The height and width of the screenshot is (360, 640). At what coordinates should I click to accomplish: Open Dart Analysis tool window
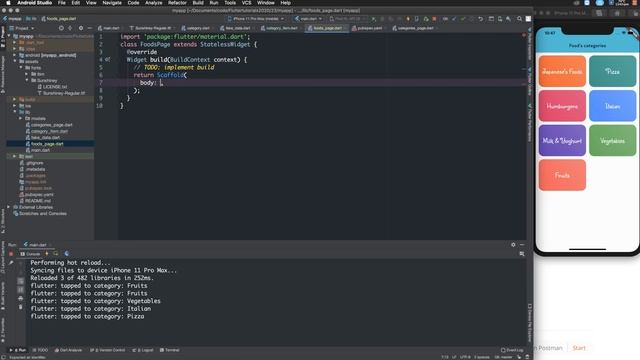[x=68, y=350]
